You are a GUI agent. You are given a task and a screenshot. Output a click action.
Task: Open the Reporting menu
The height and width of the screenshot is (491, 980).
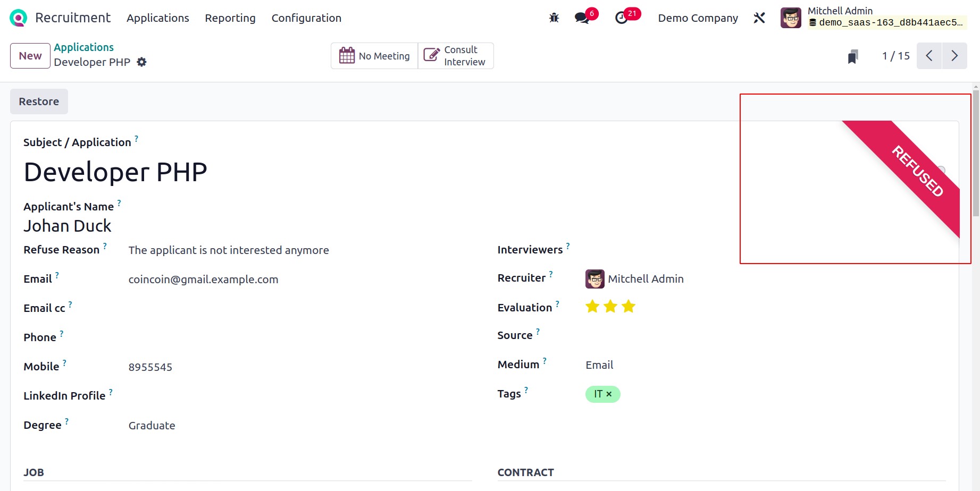[x=230, y=18]
